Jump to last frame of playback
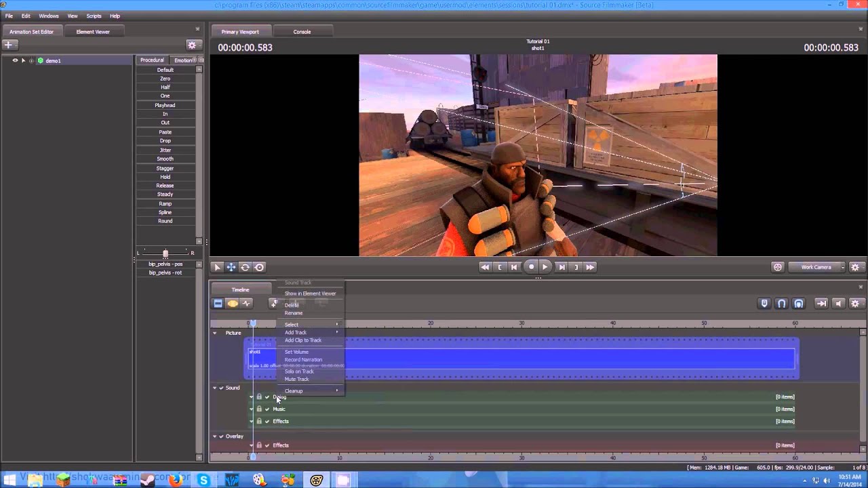This screenshot has width=868, height=488. tap(590, 267)
